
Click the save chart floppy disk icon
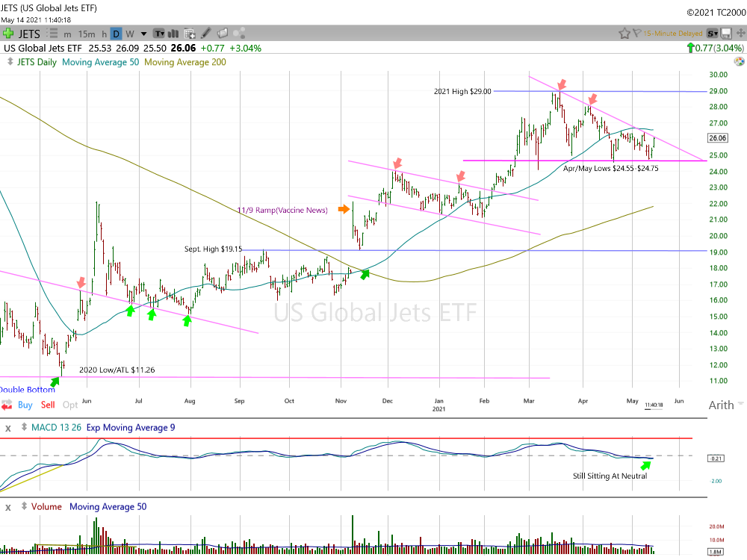pyautogui.click(x=727, y=34)
